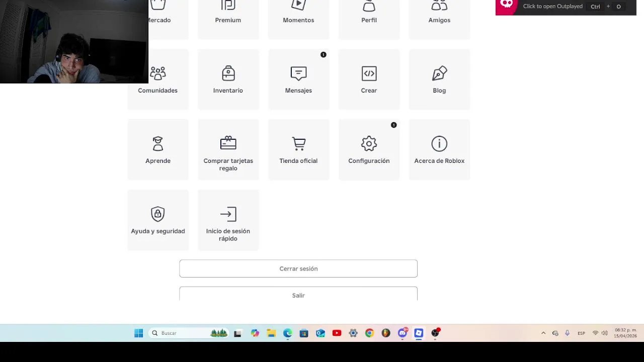Switch the ESP input language indicator
The image size is (644, 362).
(x=581, y=333)
